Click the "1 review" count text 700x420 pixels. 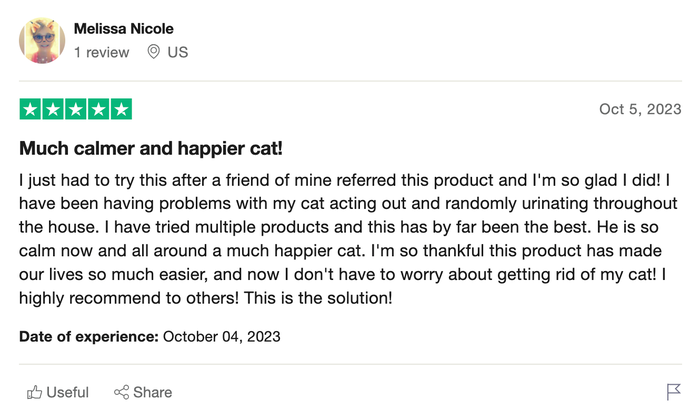click(101, 52)
